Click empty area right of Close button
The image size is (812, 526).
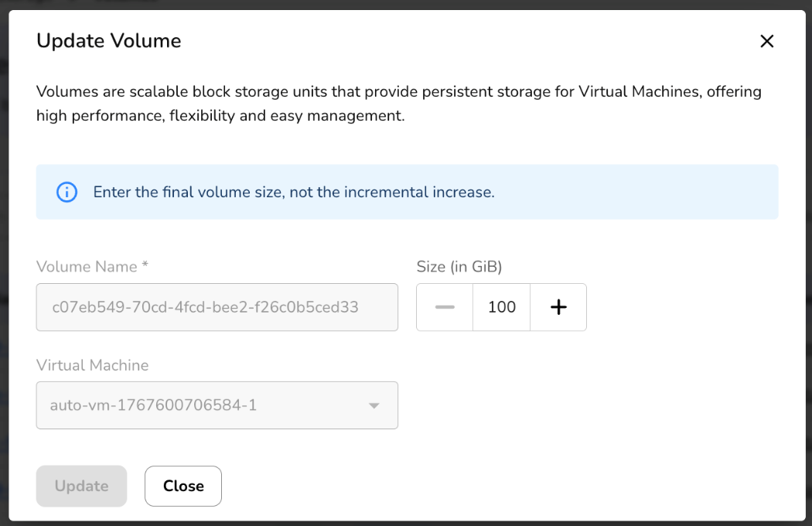click(x=464, y=486)
